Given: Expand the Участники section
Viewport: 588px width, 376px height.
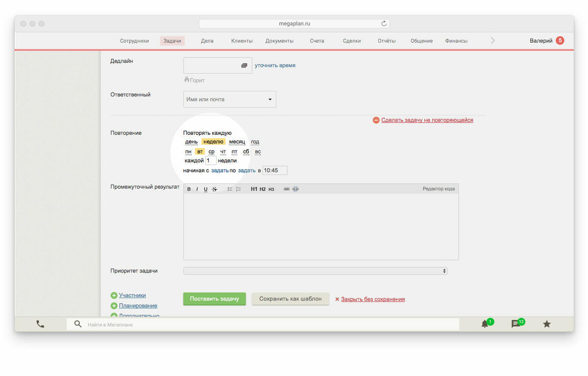Looking at the screenshot, I should click(x=132, y=295).
